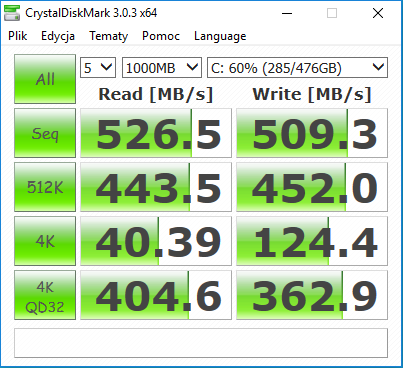Click the Seq read value 526.5
Image resolution: width=403 pixels, height=368 pixels.
click(156, 133)
